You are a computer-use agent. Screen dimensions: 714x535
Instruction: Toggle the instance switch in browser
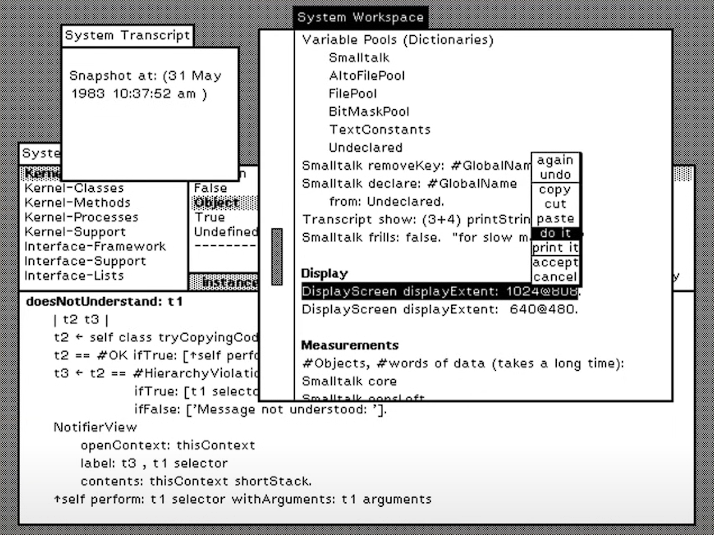[224, 282]
